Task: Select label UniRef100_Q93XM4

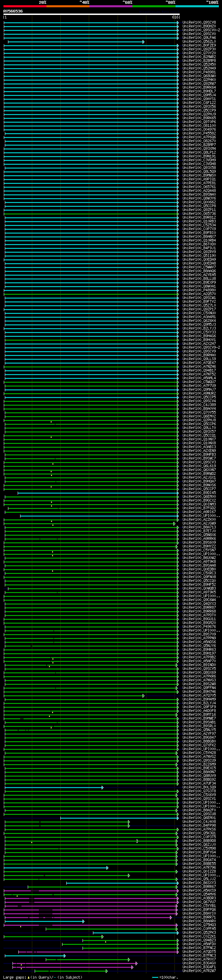Action: coord(199,148)
